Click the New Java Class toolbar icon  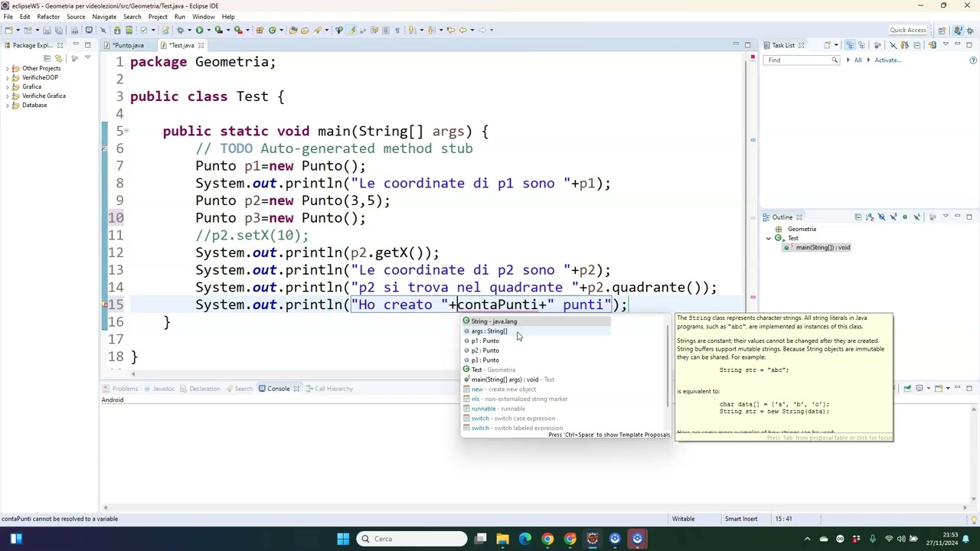pos(272,30)
